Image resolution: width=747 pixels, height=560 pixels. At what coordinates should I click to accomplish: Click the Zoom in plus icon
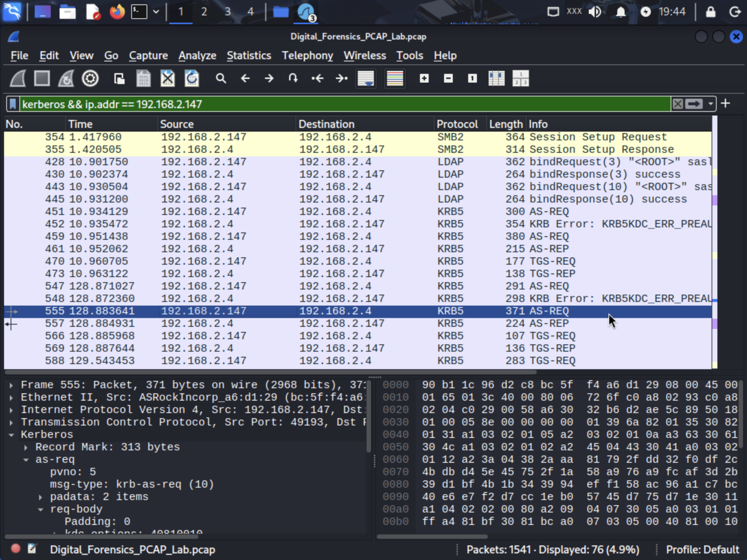coord(424,79)
